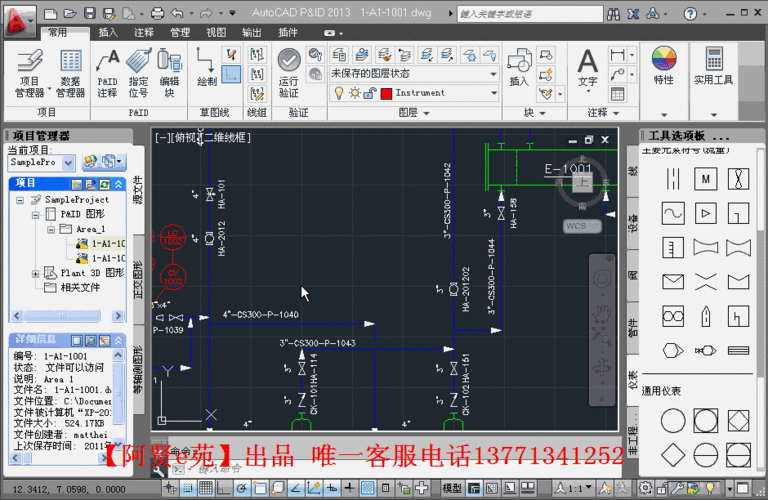Click the Print icon in quick access toolbar

pos(157,13)
